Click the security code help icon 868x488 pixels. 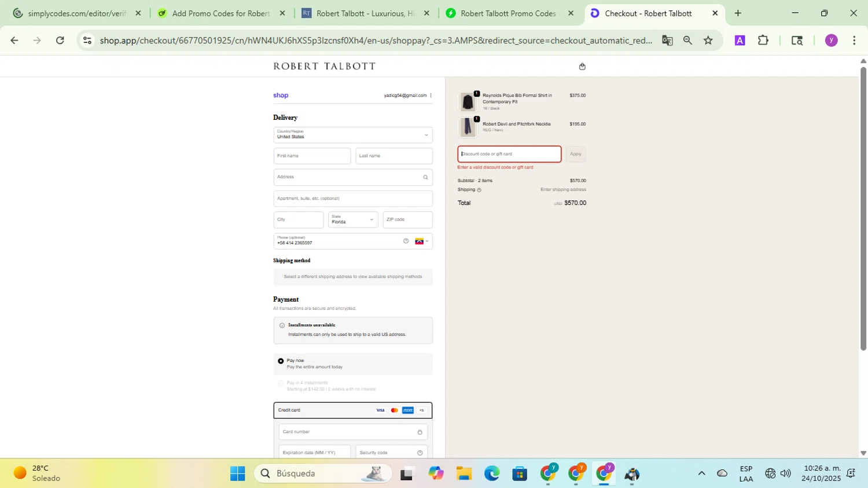click(x=420, y=453)
